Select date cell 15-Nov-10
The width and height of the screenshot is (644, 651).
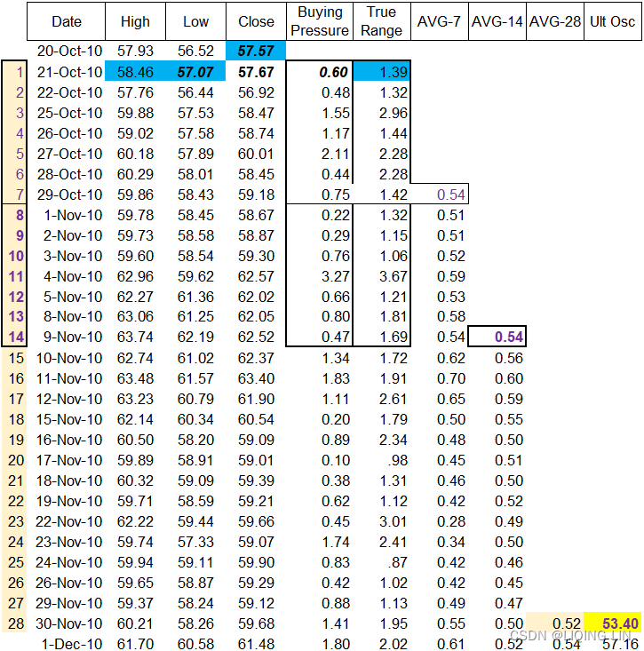69,419
